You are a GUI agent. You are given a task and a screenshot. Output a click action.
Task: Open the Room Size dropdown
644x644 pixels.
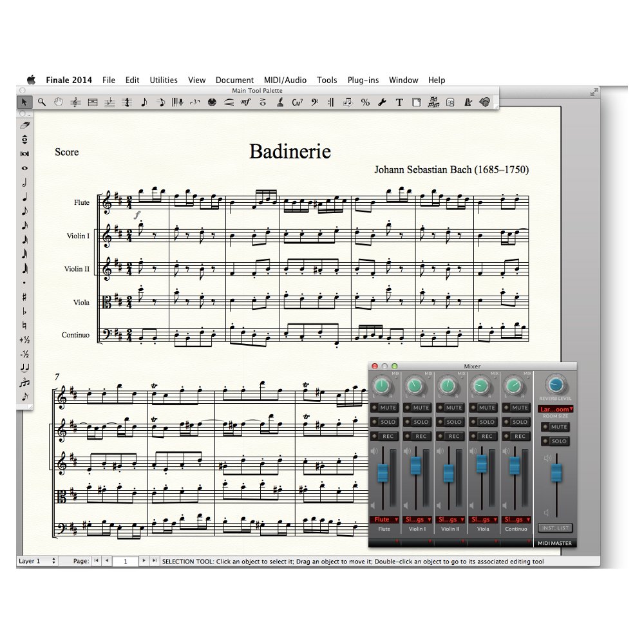(556, 409)
